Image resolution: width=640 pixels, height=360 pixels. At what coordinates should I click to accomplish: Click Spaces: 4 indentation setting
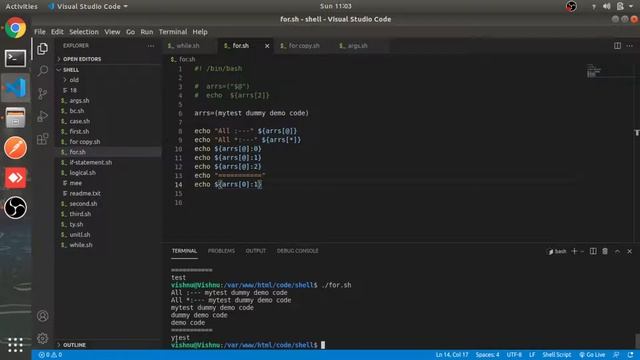tap(487, 355)
